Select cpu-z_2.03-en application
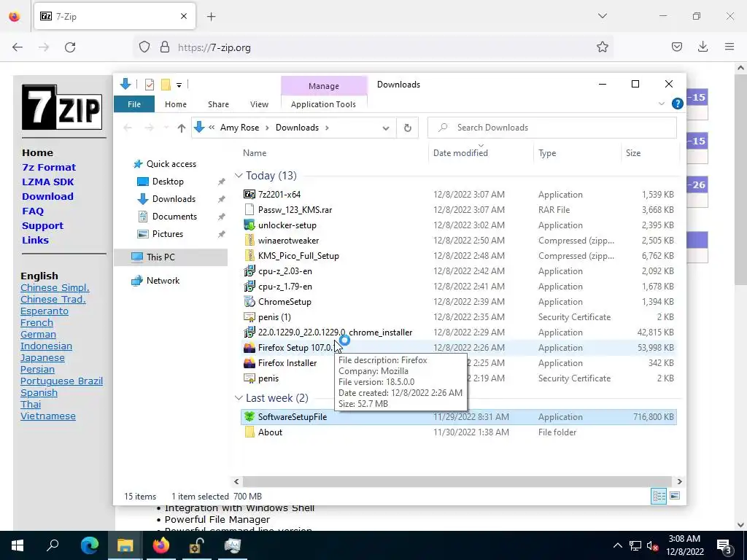Viewport: 747px width, 560px height. pyautogui.click(x=285, y=271)
